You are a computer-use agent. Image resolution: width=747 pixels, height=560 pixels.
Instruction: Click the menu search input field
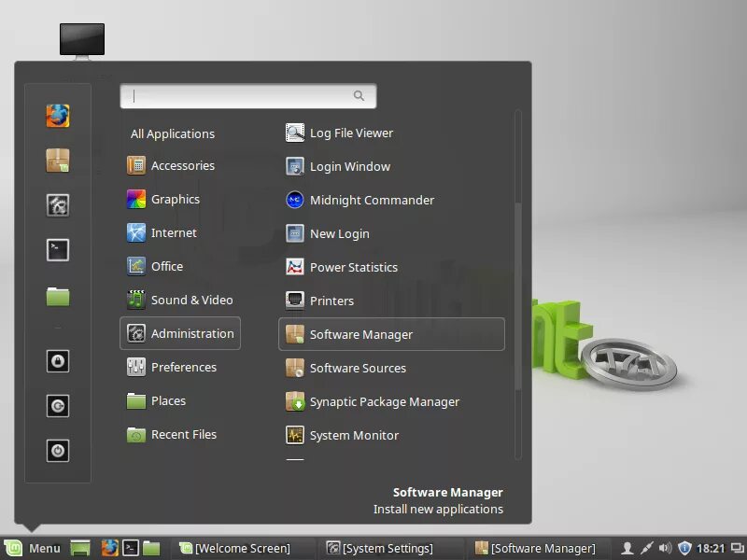[248, 96]
